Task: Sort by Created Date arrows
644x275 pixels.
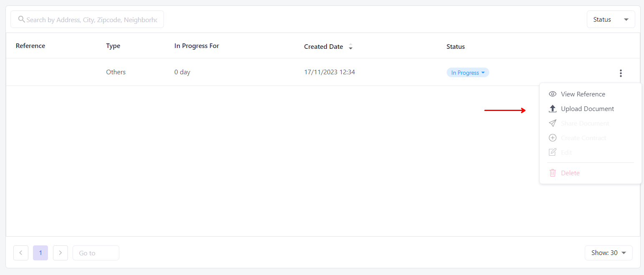Action: (350, 47)
